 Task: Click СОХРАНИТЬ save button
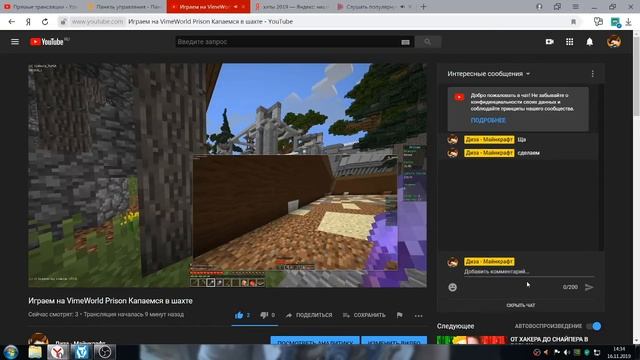364,315
